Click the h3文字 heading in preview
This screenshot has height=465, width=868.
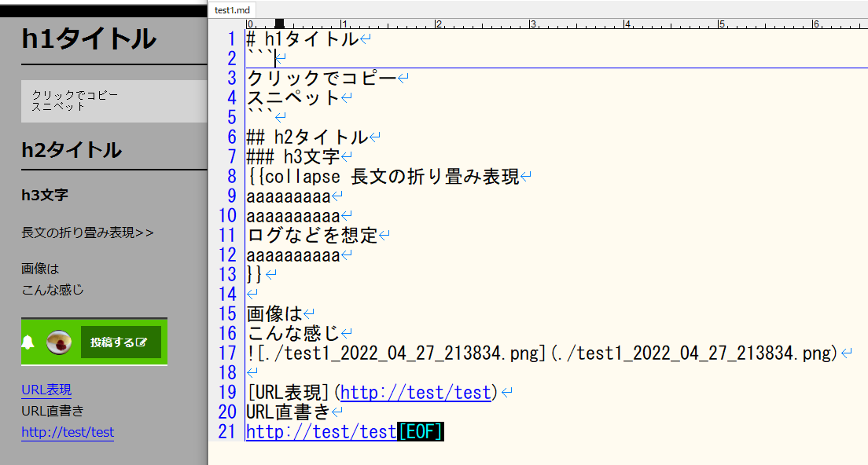click(45, 195)
